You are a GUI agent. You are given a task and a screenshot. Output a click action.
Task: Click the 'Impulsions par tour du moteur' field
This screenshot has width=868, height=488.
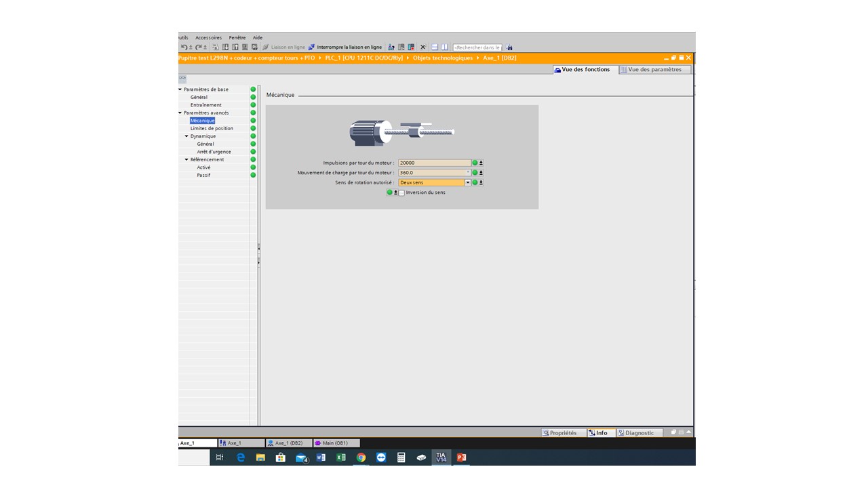pos(434,163)
